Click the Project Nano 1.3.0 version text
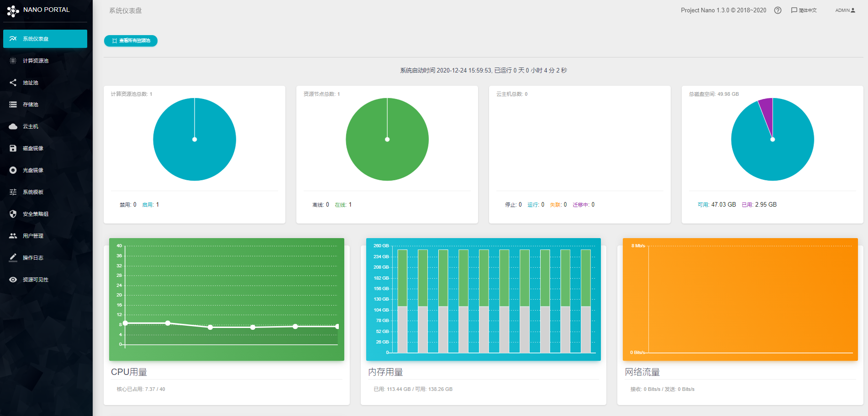 (x=724, y=10)
